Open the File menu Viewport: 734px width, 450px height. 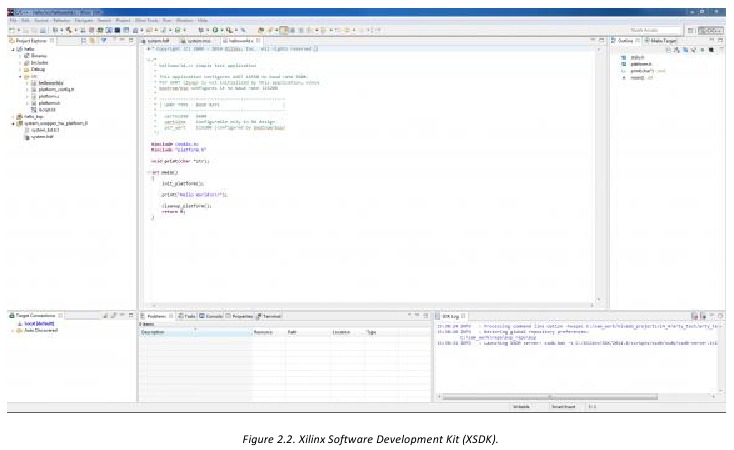pos(13,21)
